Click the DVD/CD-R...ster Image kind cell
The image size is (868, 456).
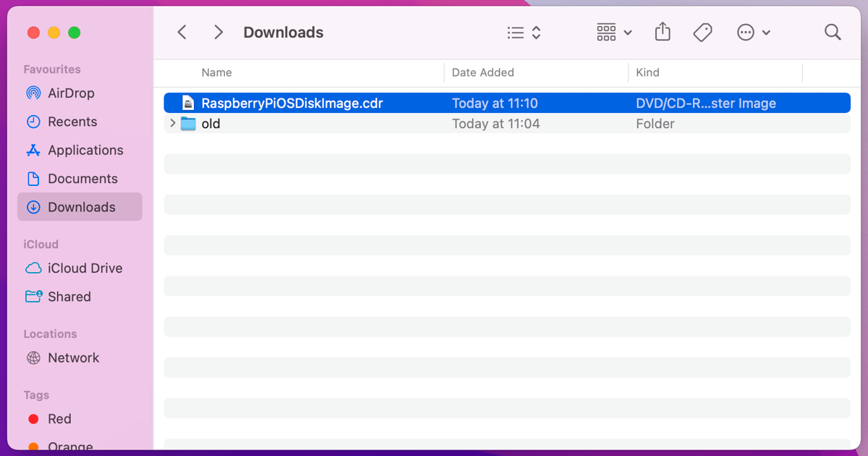[x=706, y=104]
